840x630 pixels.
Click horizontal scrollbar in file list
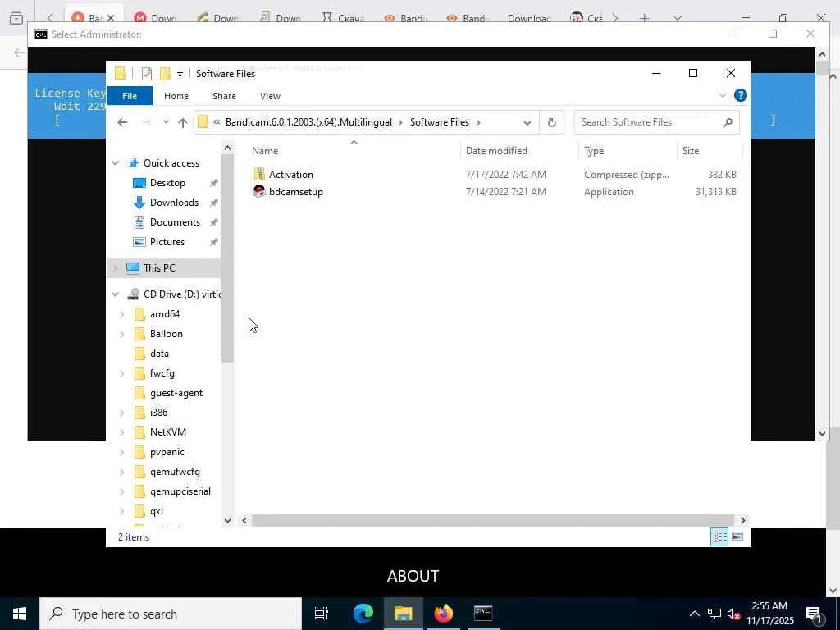[492, 521]
